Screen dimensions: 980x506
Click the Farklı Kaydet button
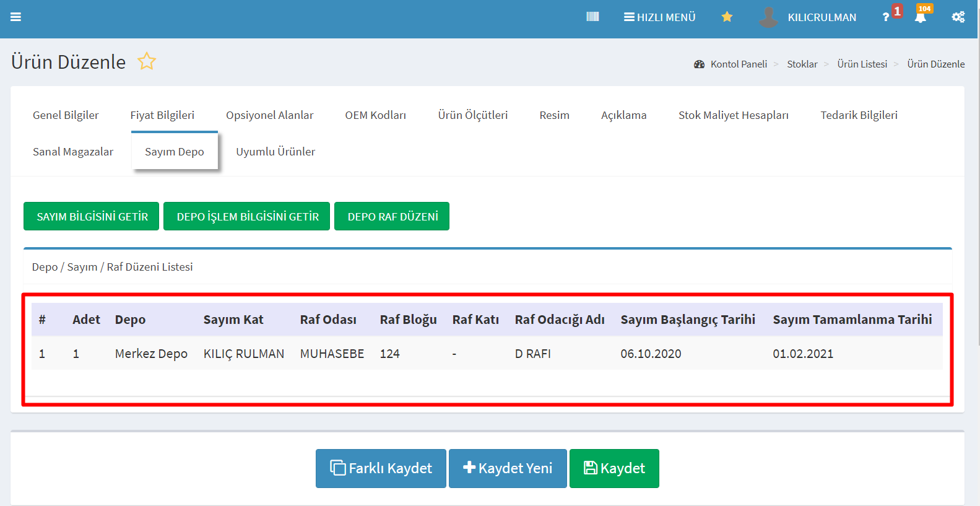(x=381, y=468)
